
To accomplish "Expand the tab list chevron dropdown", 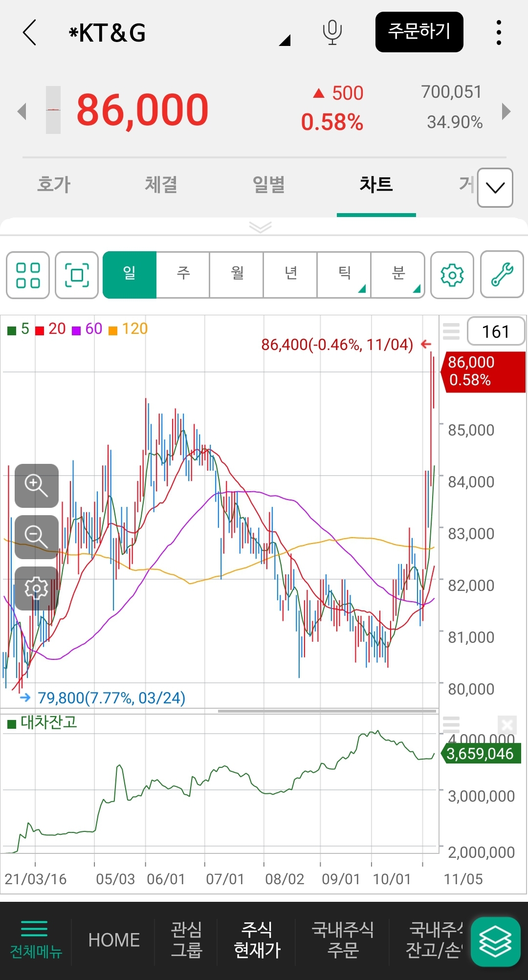I will coord(495,188).
